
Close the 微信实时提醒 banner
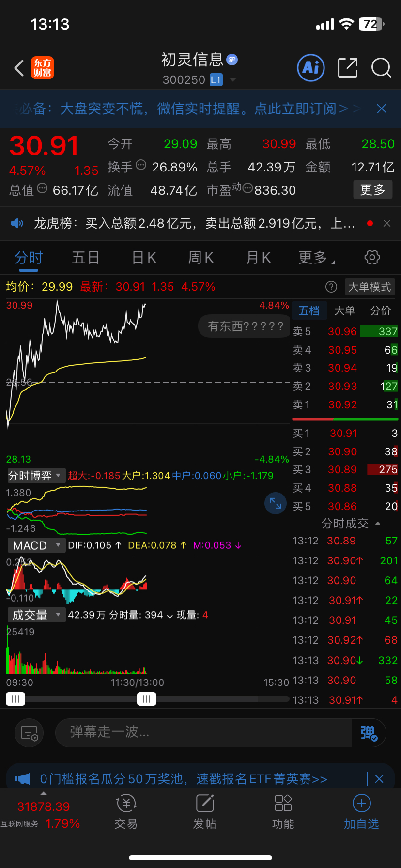tap(382, 108)
